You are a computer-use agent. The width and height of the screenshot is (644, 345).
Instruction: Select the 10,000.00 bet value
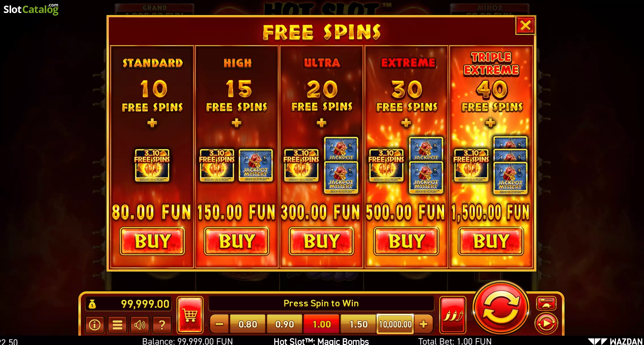coord(395,324)
